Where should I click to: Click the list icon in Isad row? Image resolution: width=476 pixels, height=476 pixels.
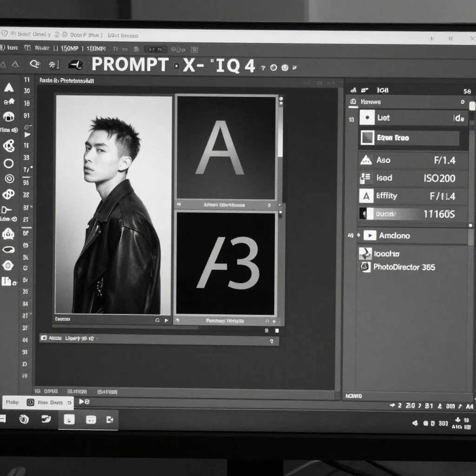pos(365,178)
